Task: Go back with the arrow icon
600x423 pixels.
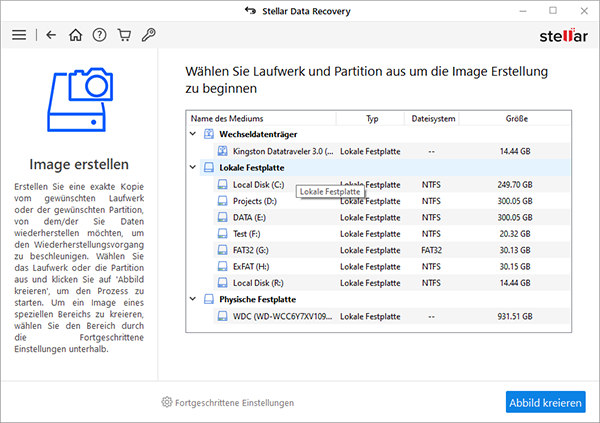Action: pyautogui.click(x=51, y=35)
